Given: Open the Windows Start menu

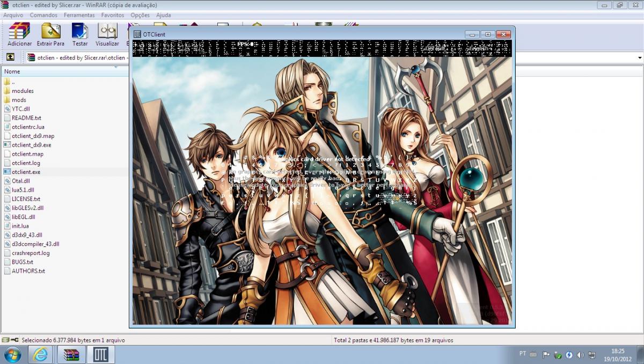Looking at the screenshot, I should tap(12, 355).
